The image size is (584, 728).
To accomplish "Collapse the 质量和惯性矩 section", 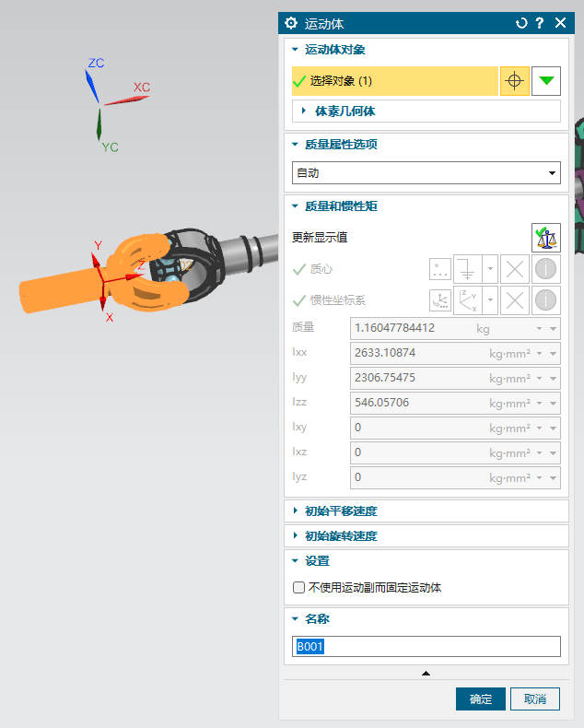I will [341, 206].
